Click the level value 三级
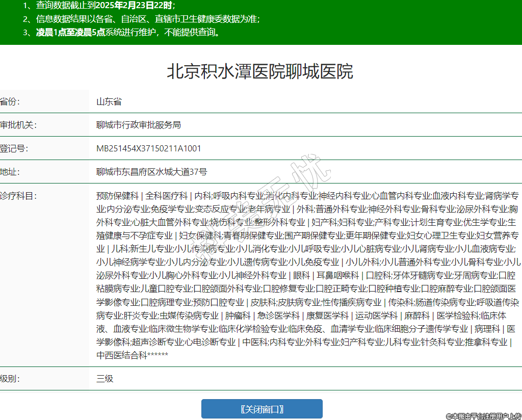 click(x=105, y=379)
